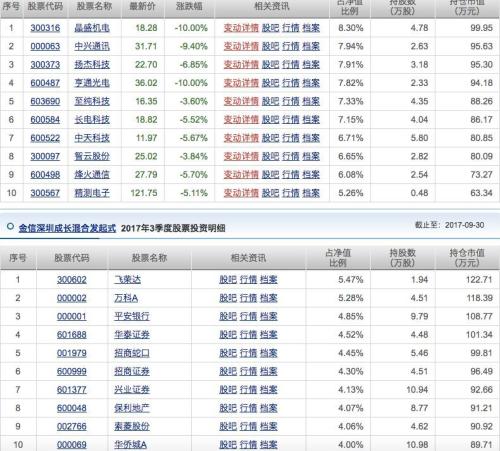Click the circle icon before fund title
Screen dimensions: 500x451
tap(10, 227)
